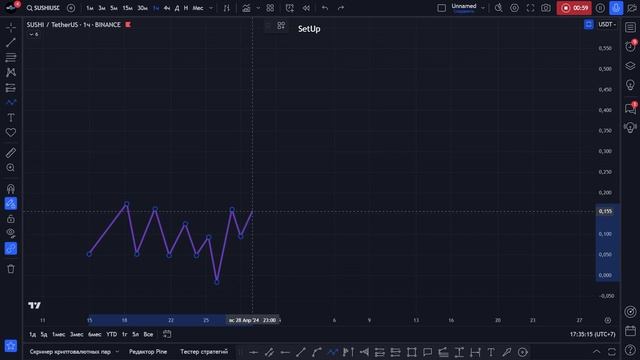Select the 1д date range
The width and height of the screenshot is (640, 360).
(32, 334)
